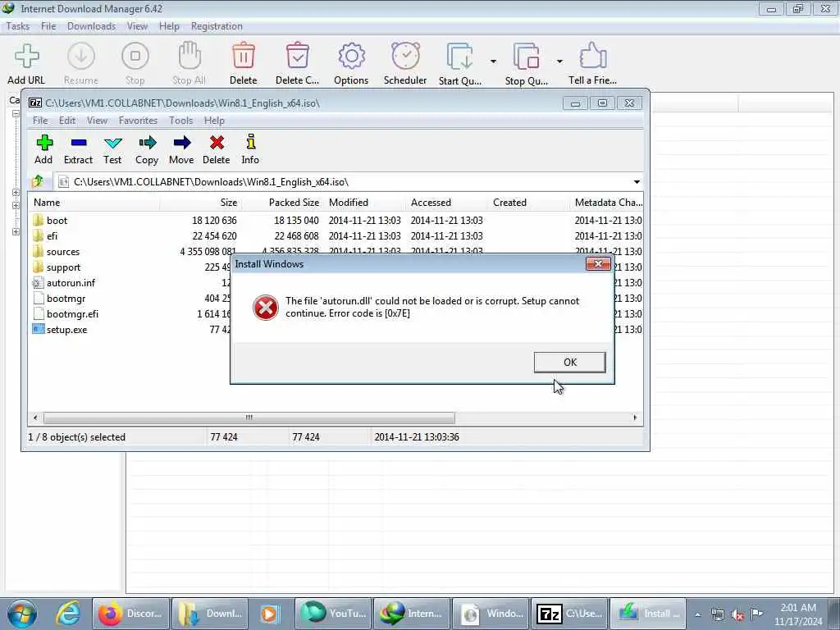Click the Add URL icon in IDM
Viewport: 840px width, 630px height.
(26, 57)
